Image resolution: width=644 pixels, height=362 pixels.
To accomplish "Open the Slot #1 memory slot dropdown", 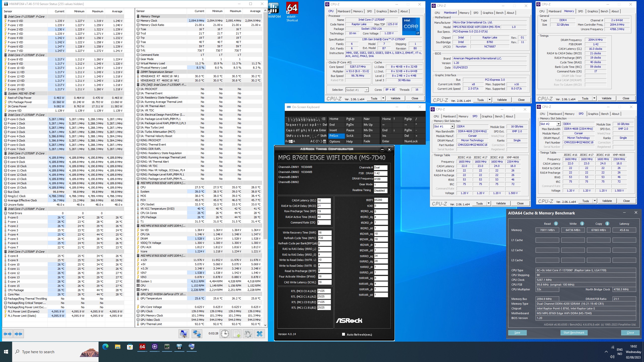I will 452,126.
